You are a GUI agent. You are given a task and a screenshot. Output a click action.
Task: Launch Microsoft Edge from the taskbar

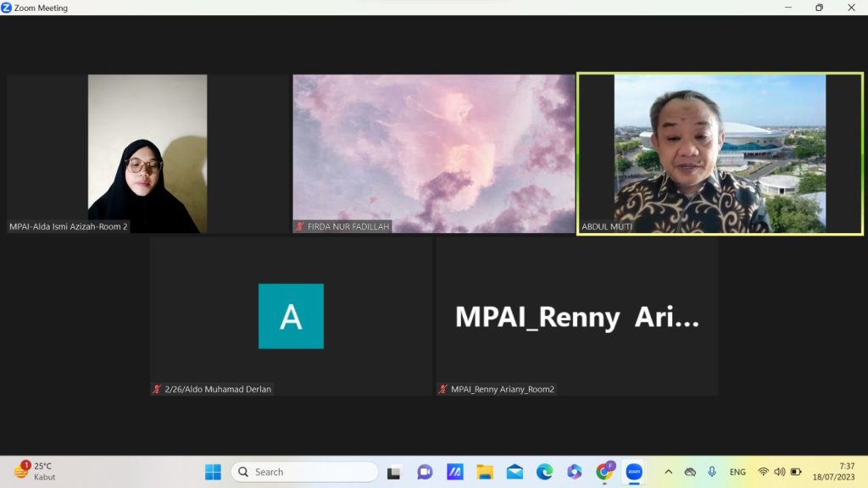544,472
